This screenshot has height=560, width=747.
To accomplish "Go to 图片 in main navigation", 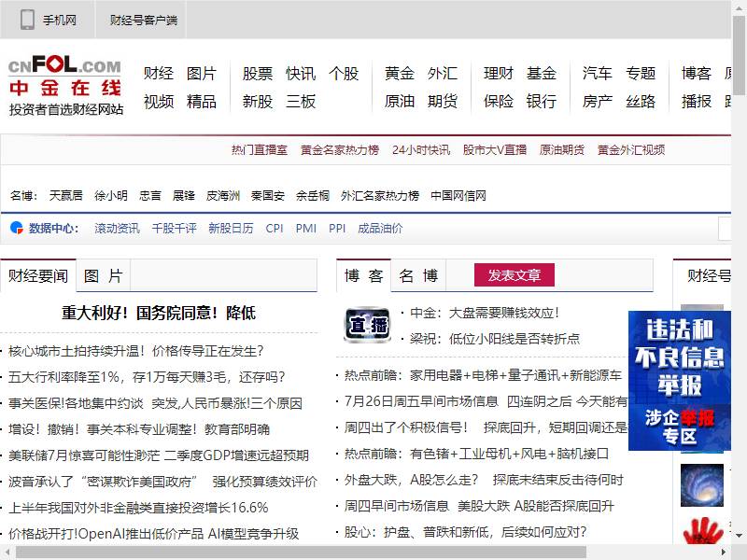I will click(202, 74).
